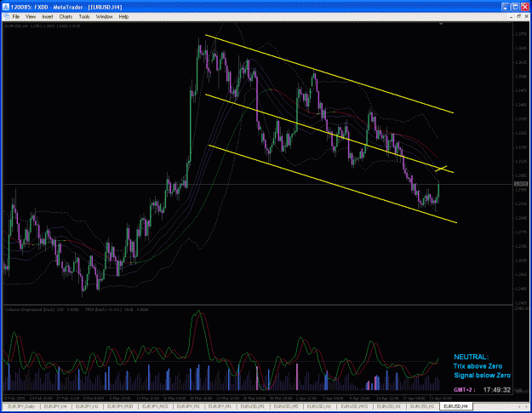Click the GMT+2 label
Viewport: 532px width, 413px height.
pyautogui.click(x=465, y=390)
